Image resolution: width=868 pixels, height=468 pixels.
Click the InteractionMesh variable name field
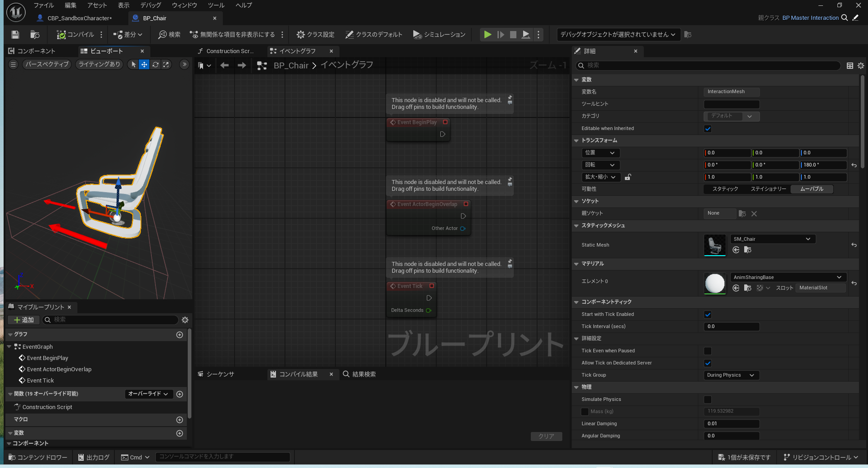(x=732, y=92)
